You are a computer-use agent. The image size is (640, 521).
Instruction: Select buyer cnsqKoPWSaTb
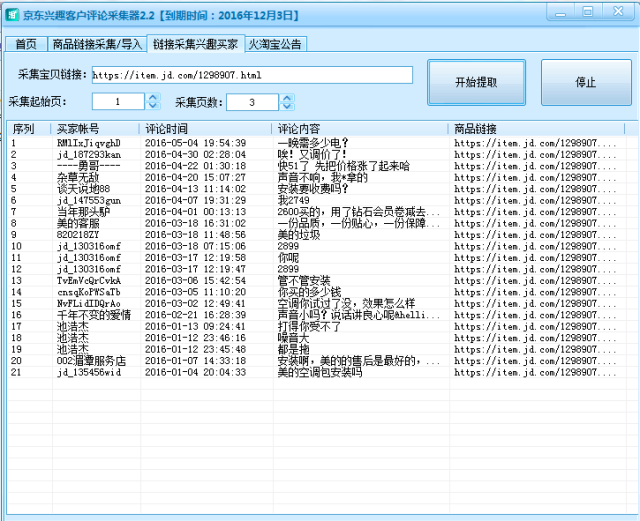tap(89, 292)
